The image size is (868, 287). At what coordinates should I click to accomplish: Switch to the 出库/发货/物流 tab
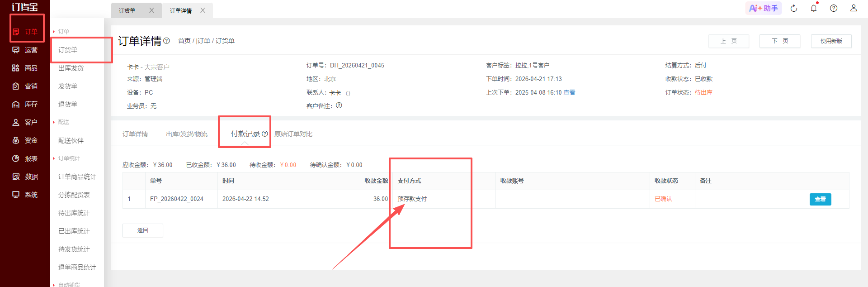coord(187,134)
